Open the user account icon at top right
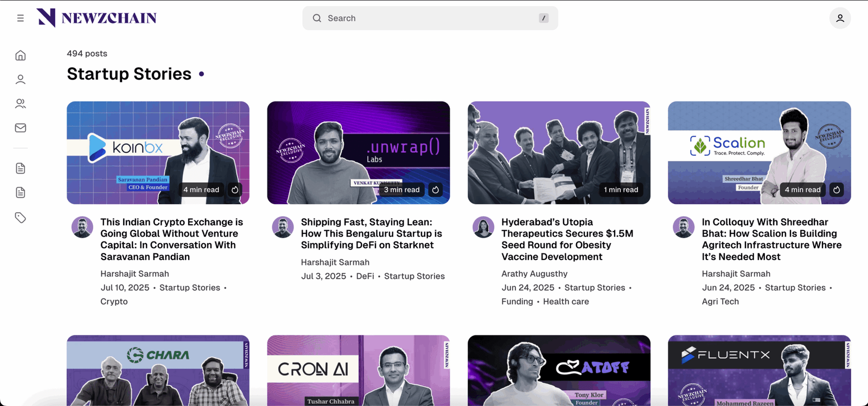The height and width of the screenshot is (406, 868). point(840,18)
